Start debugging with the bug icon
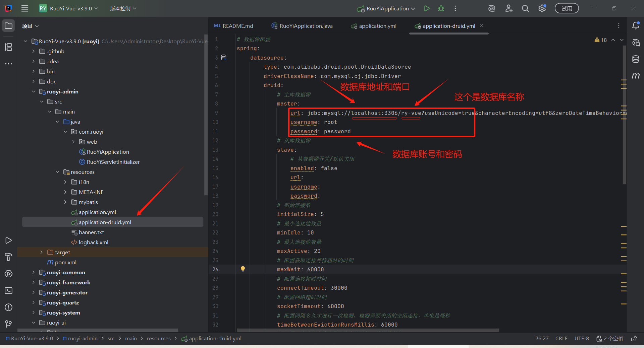The image size is (644, 348). [x=441, y=8]
